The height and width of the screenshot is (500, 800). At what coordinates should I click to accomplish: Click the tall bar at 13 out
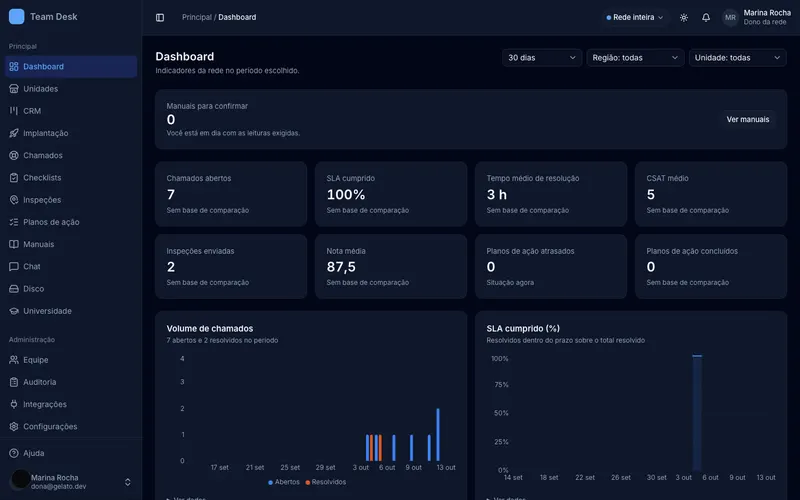(x=438, y=434)
